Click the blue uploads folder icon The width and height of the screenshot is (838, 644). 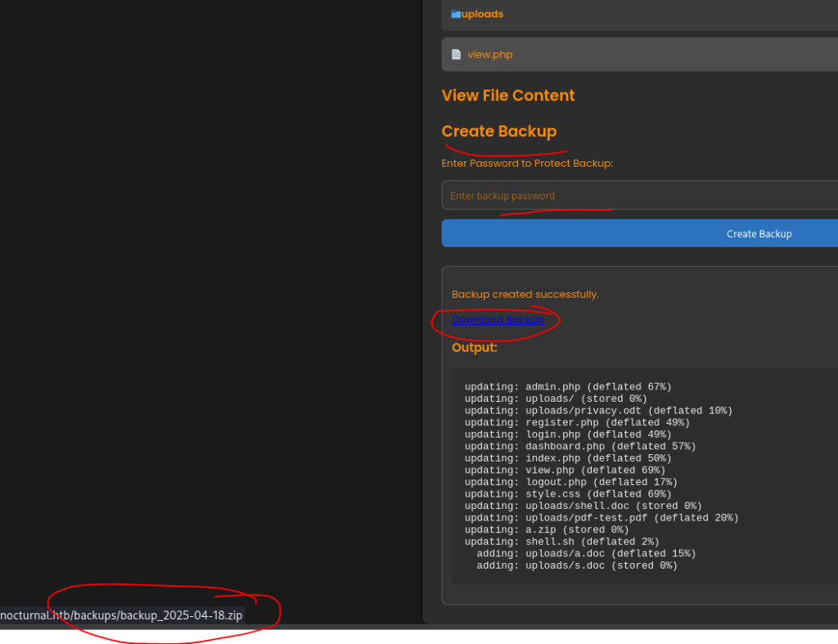coord(456,14)
